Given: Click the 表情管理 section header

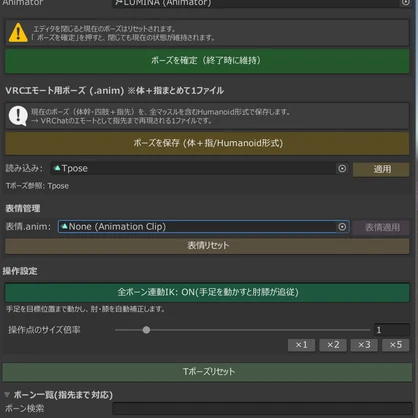Looking at the screenshot, I should [x=23, y=209].
